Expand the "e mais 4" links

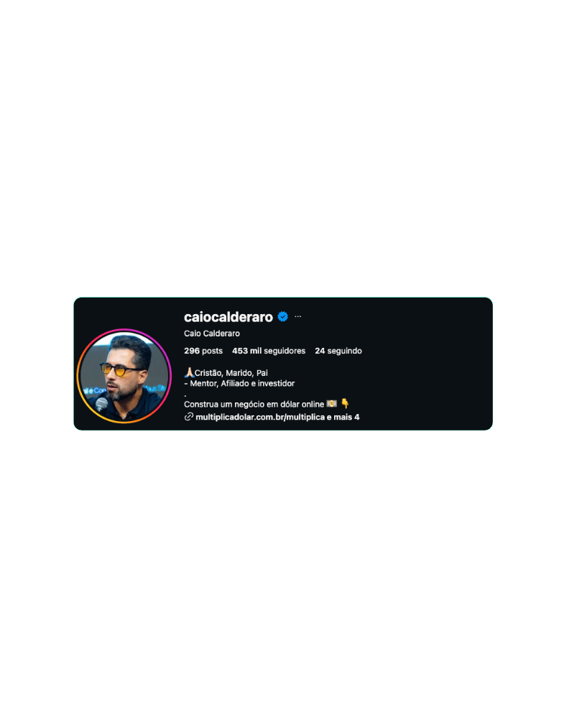pos(343,417)
